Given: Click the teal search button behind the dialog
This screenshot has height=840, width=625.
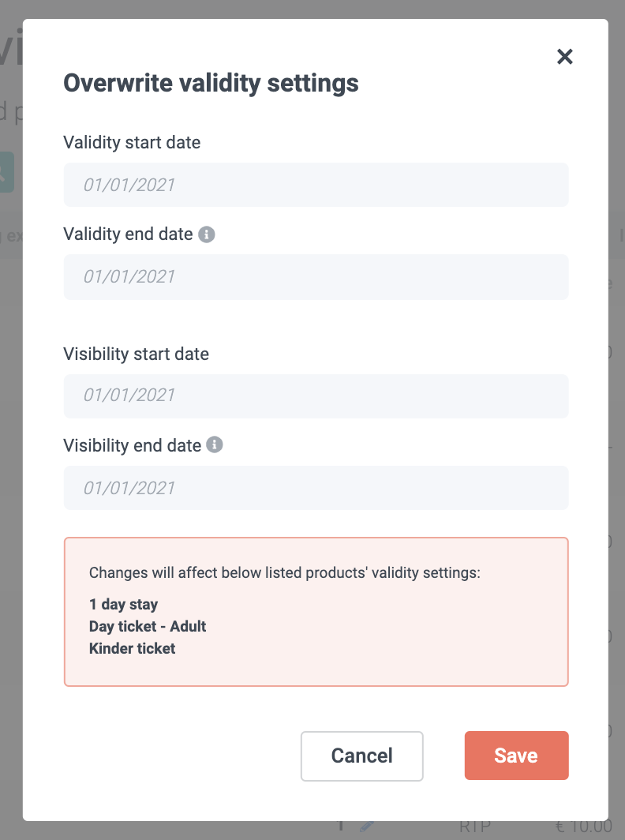Looking at the screenshot, I should 8,173.
